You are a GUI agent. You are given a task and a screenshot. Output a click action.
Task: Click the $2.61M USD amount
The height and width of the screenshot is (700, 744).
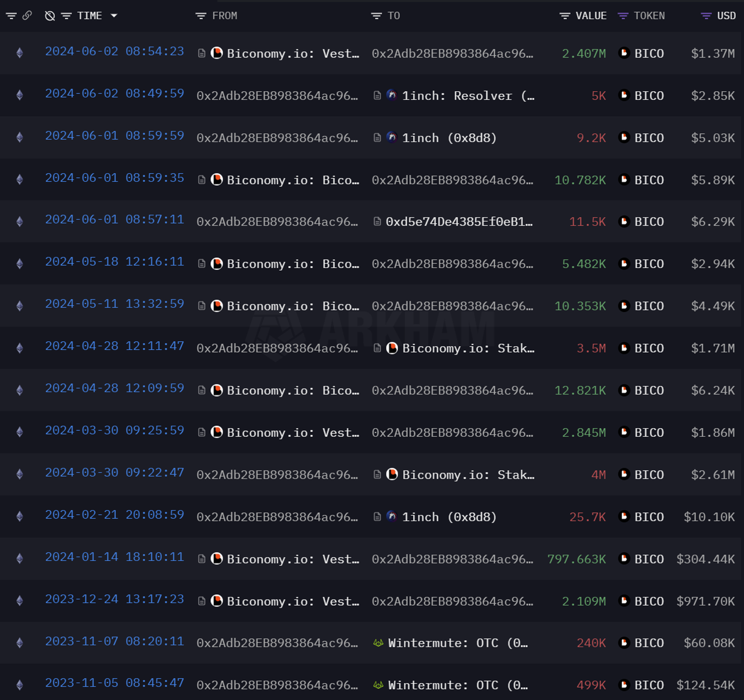[x=713, y=475]
